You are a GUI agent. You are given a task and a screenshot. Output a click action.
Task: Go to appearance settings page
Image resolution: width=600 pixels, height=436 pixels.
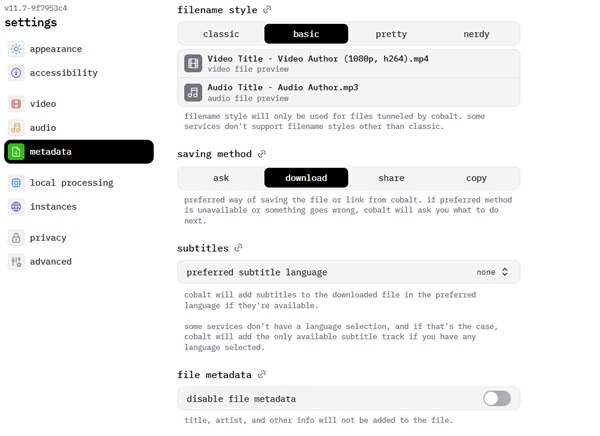click(x=79, y=49)
